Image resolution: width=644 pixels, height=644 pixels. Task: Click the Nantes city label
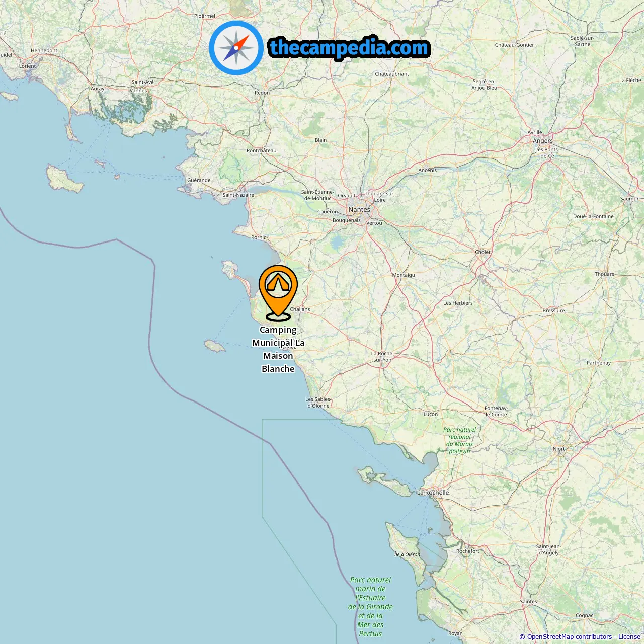click(359, 210)
